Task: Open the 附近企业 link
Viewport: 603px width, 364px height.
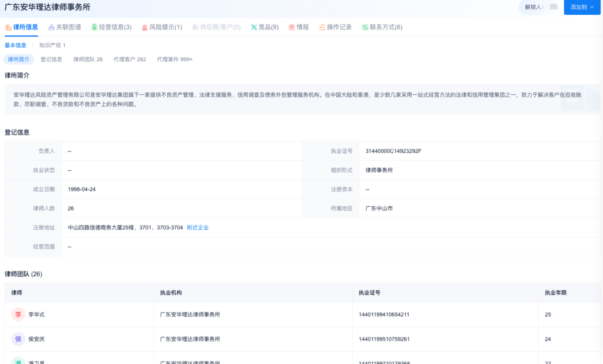Action: pyautogui.click(x=197, y=227)
